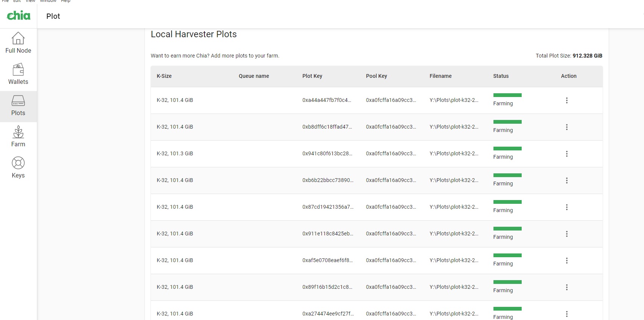Image resolution: width=644 pixels, height=320 pixels.
Task: Select plot key 0x87cd19421356a7
Action: click(328, 207)
